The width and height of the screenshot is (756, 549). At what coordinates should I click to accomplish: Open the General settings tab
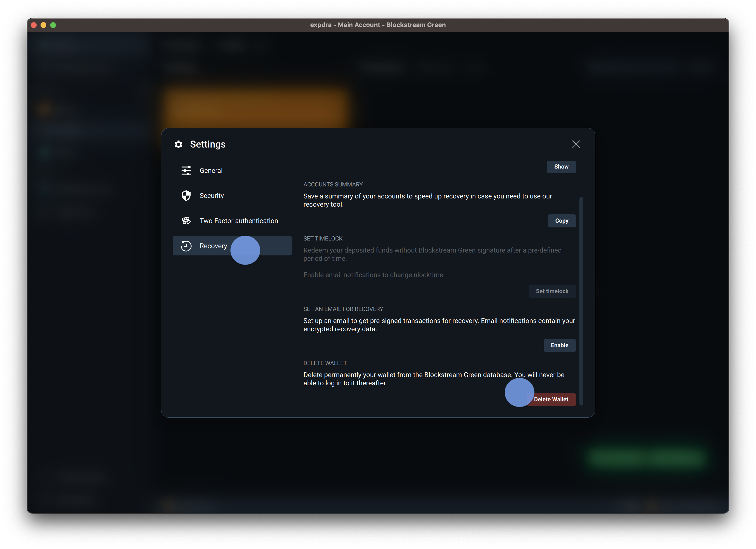(x=232, y=170)
